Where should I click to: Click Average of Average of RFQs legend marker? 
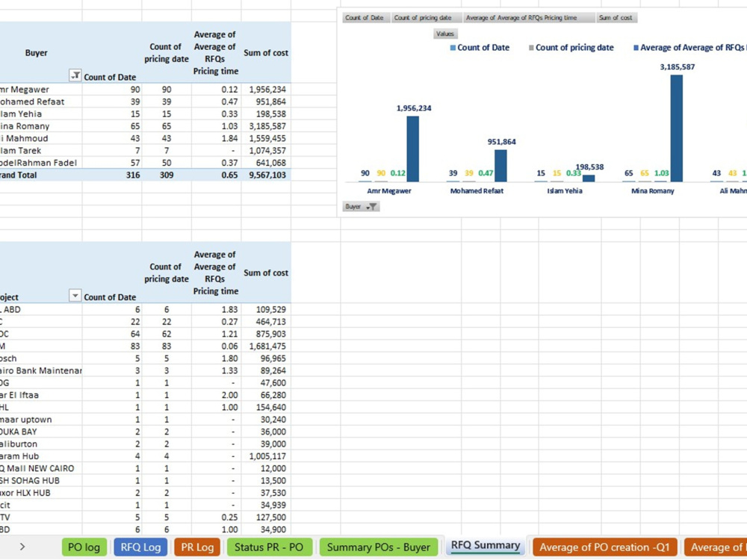click(636, 48)
